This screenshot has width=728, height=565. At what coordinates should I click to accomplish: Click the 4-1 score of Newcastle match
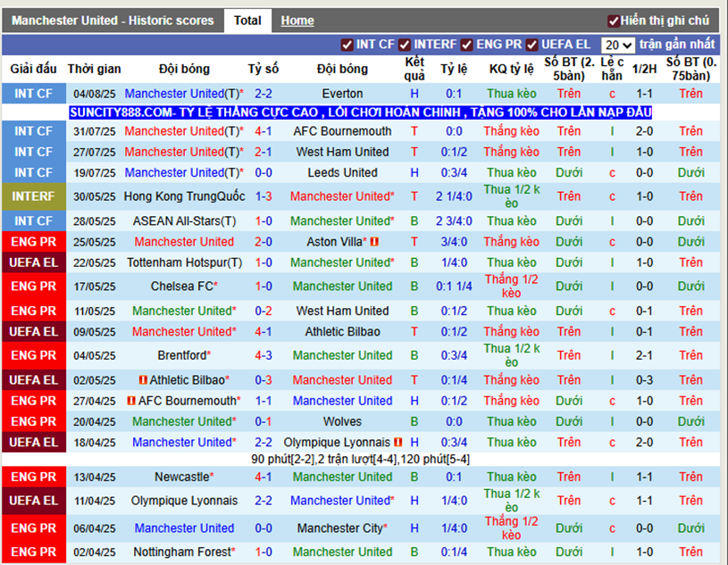point(264,477)
